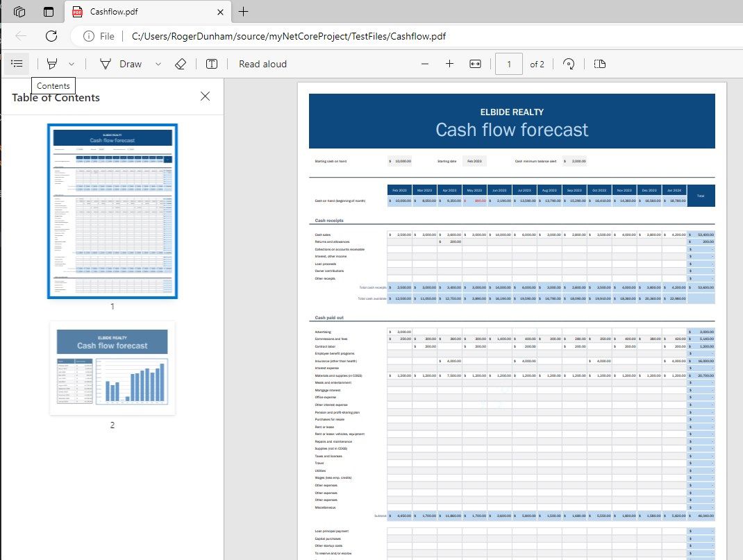The width and height of the screenshot is (743, 560).
Task: Activate the Eraser tool
Action: tap(178, 63)
